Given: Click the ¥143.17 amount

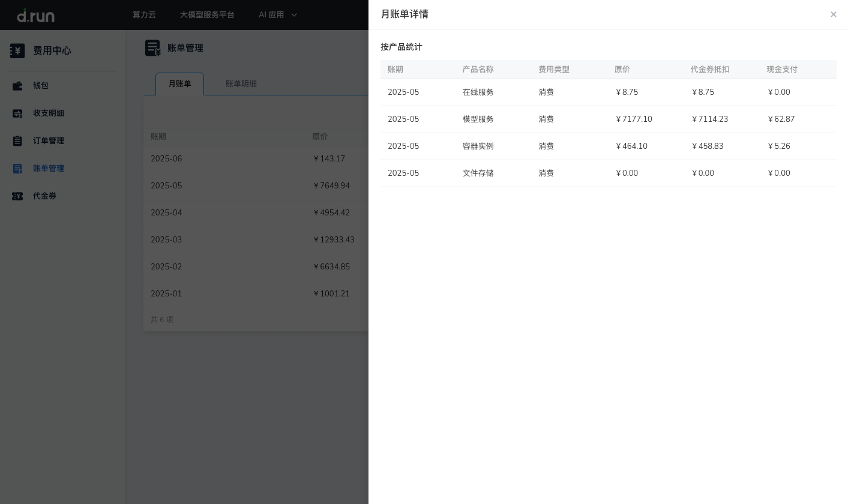Looking at the screenshot, I should pyautogui.click(x=329, y=159).
